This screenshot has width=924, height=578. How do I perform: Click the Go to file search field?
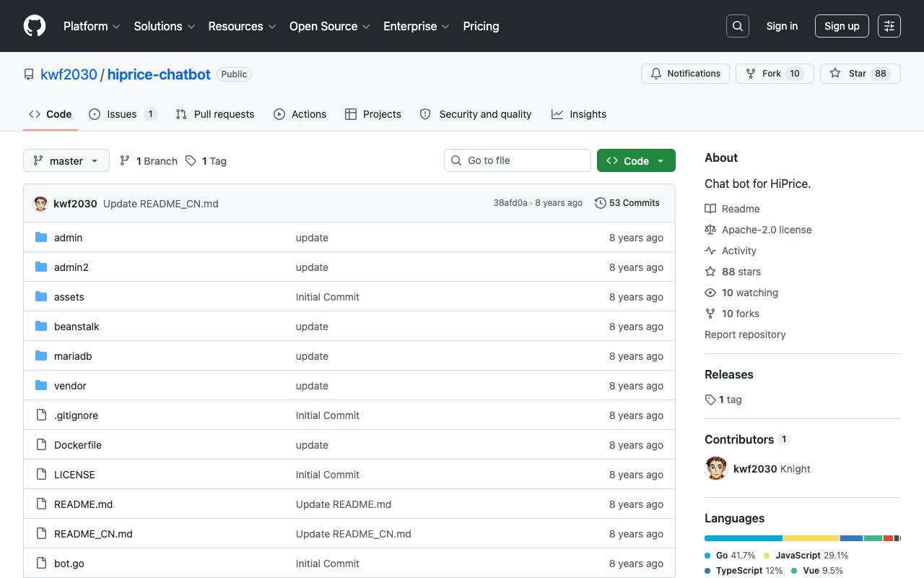[518, 160]
